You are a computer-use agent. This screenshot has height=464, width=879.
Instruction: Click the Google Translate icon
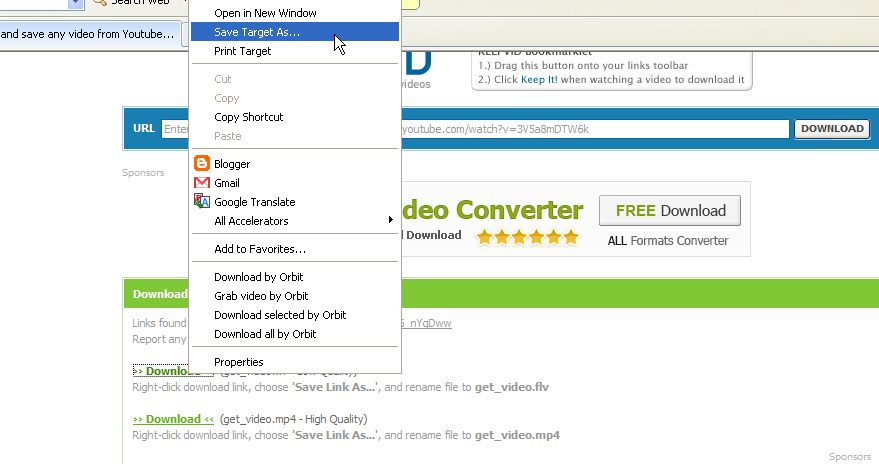coord(202,201)
